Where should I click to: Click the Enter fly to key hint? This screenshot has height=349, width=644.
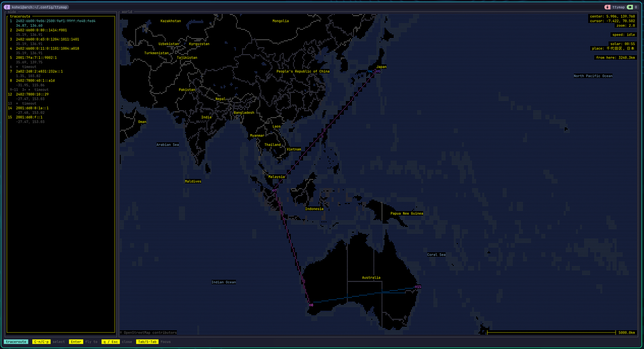[84, 341]
